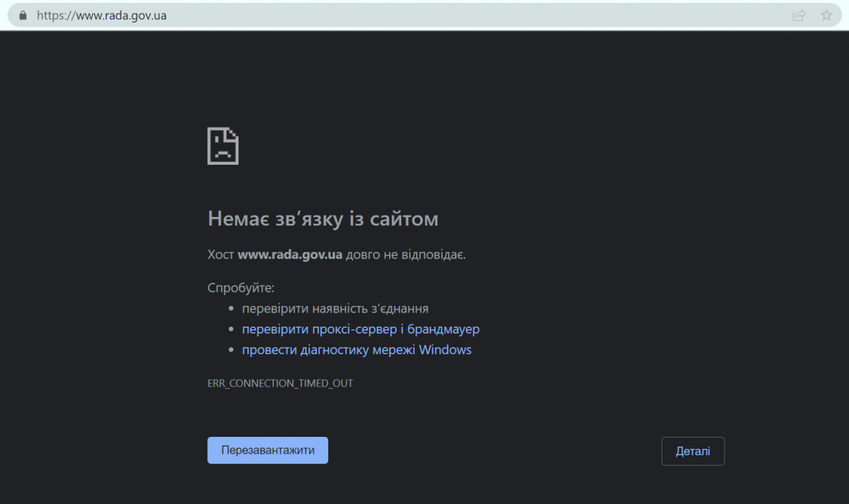Viewport: 849px width, 504px height.
Task: Open the Деталі details button
Action: 693,451
